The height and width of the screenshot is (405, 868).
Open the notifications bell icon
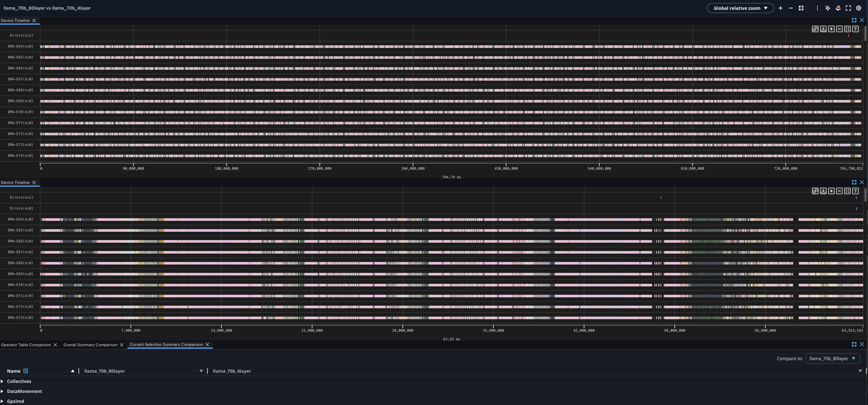[x=838, y=8]
